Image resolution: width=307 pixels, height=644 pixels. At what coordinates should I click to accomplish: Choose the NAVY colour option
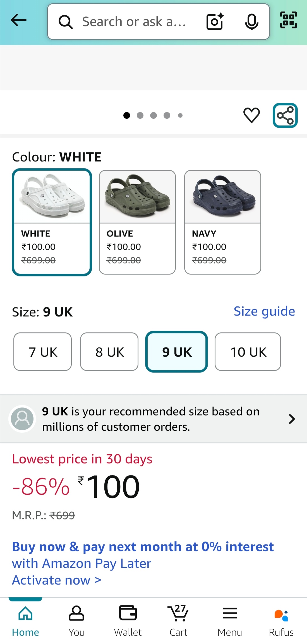pos(223,222)
